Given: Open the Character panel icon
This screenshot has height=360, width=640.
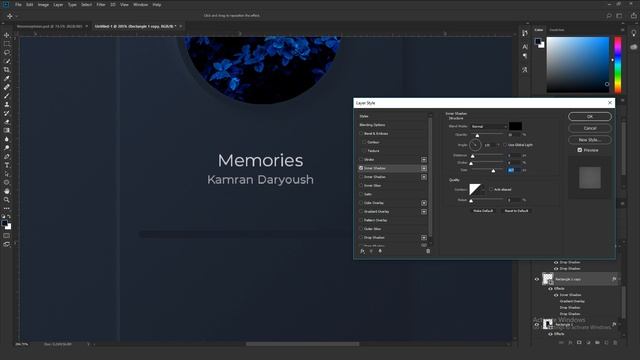Looking at the screenshot, I should tap(525, 47).
